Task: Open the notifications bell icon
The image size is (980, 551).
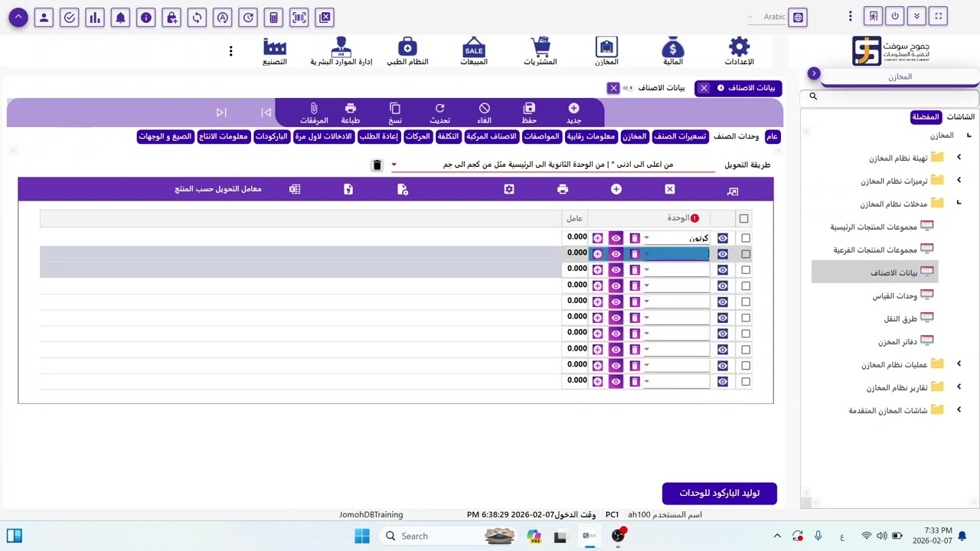Action: pyautogui.click(x=120, y=17)
